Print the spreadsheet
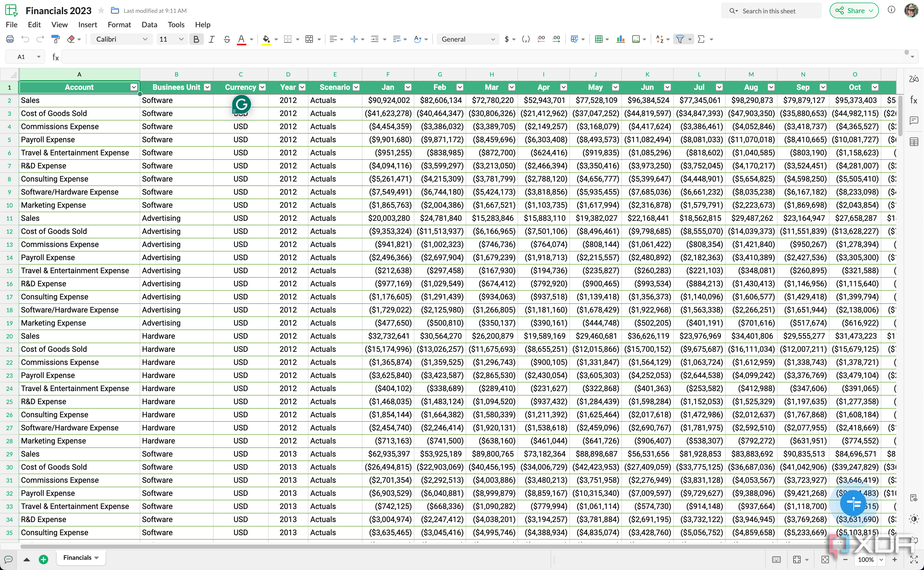Screen dimensions: 924x570 tap(10, 39)
